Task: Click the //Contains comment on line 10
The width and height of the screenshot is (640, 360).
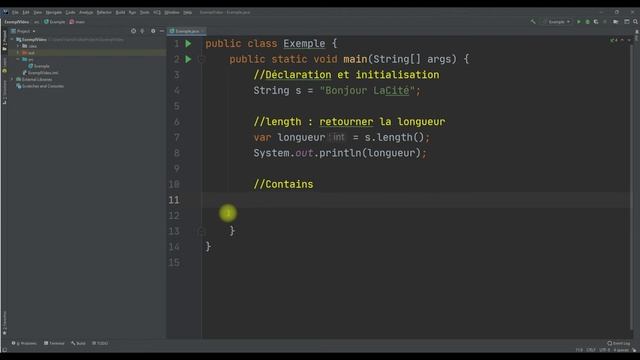Action: click(283, 184)
